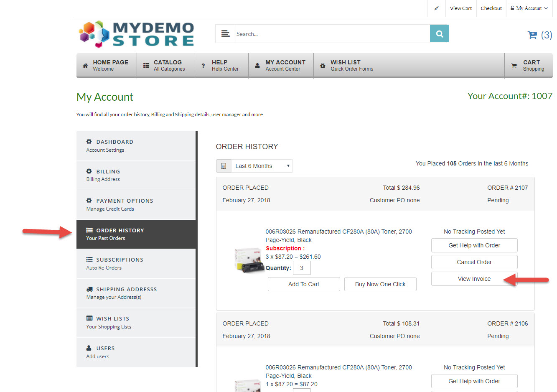
Task: Open the Checkout link in top bar
Action: pos(491,8)
